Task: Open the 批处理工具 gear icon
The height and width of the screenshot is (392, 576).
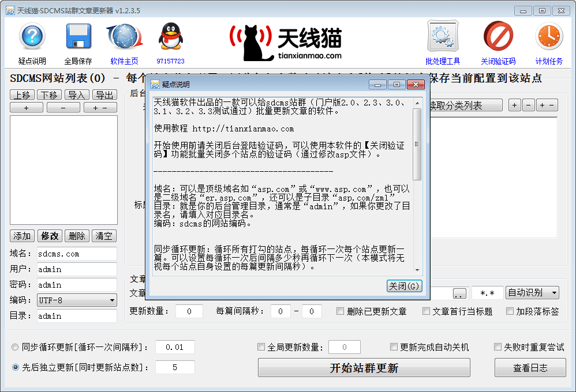Action: pos(443,36)
